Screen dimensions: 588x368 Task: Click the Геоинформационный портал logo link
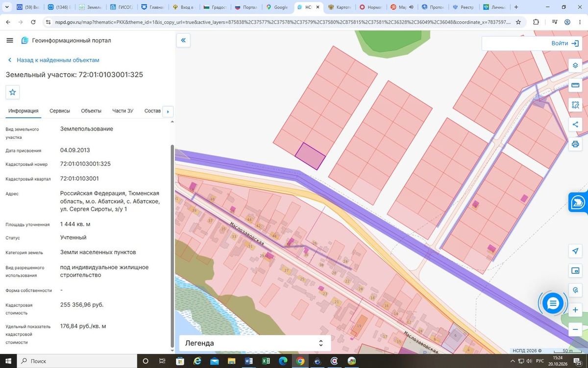66,40
